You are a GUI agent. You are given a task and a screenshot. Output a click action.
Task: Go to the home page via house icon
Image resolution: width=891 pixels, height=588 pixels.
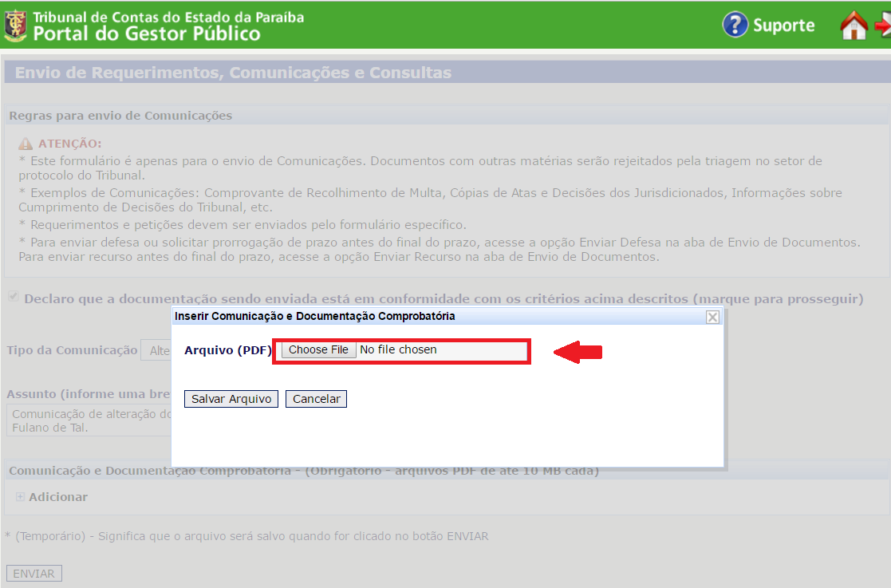pyautogui.click(x=854, y=26)
